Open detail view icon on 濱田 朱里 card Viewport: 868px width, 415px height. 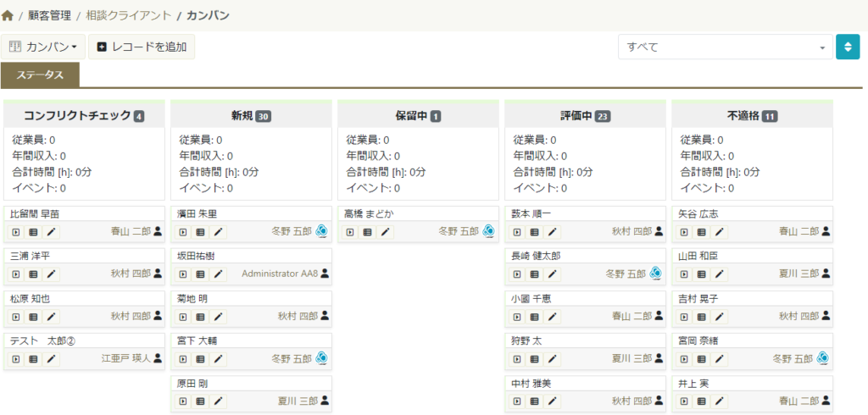click(x=200, y=231)
